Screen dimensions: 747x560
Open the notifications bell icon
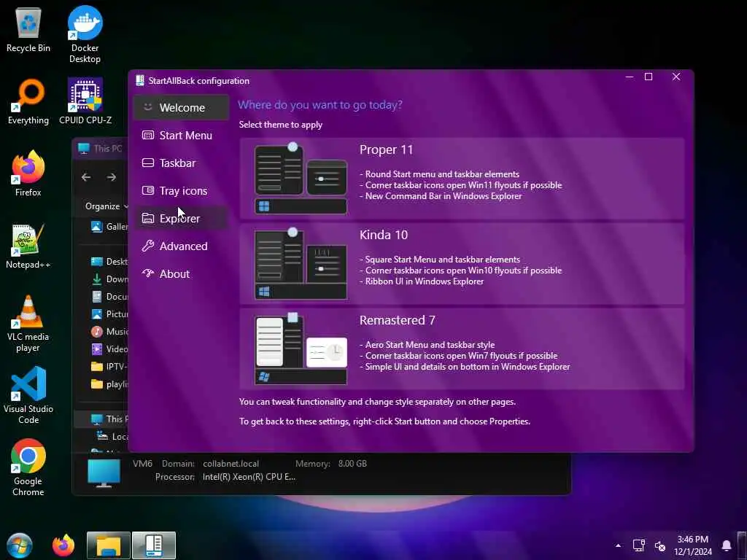click(727, 545)
